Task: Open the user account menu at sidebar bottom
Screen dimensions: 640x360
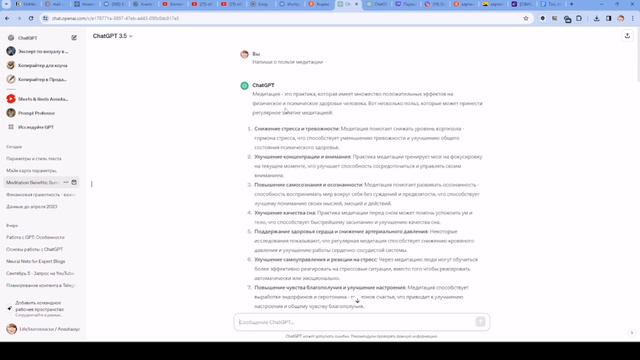Action: (x=42, y=329)
